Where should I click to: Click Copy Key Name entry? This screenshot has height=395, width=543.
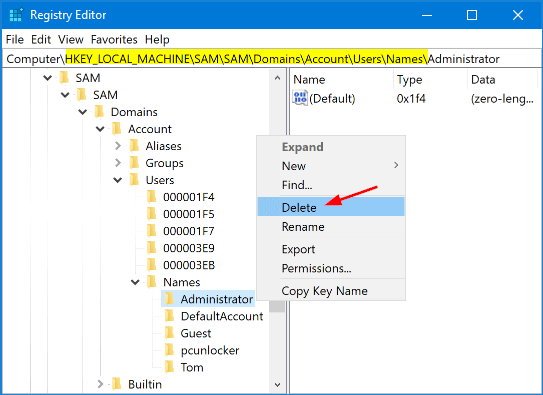(324, 291)
